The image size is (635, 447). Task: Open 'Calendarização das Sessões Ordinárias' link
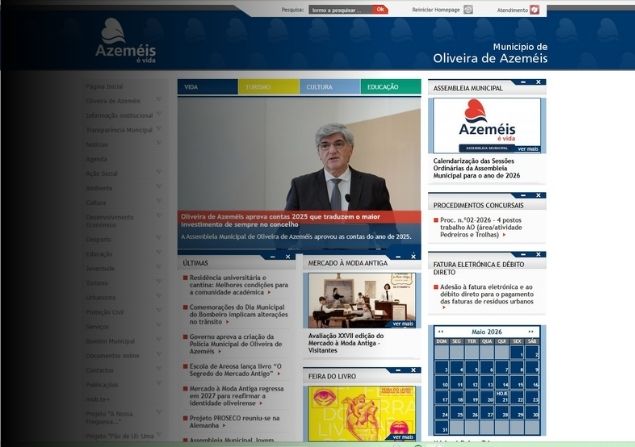coord(477,168)
